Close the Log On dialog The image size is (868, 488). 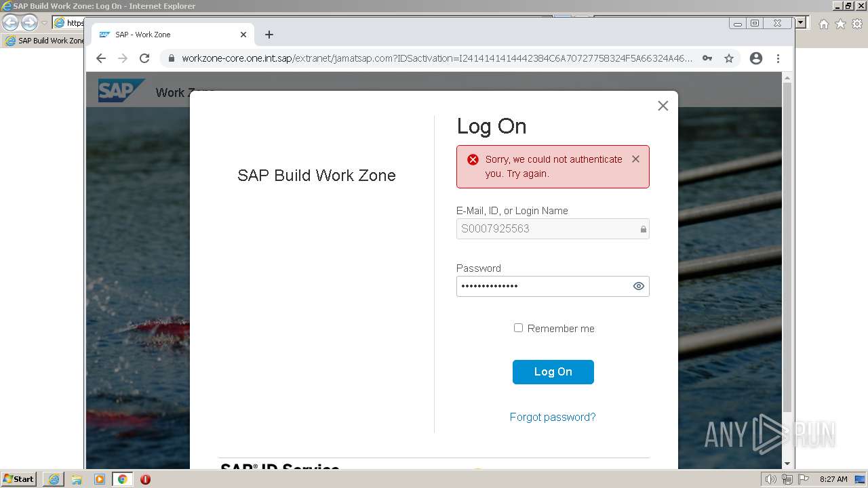point(663,106)
